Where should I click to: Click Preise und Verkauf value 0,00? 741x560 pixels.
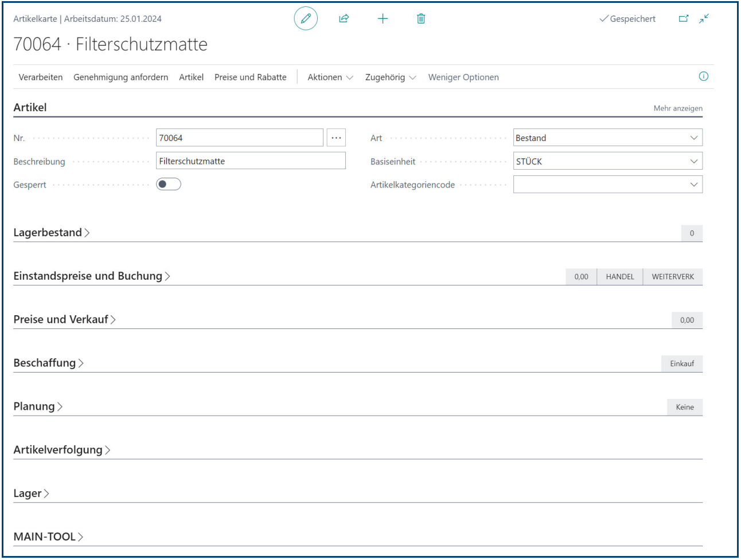point(687,320)
